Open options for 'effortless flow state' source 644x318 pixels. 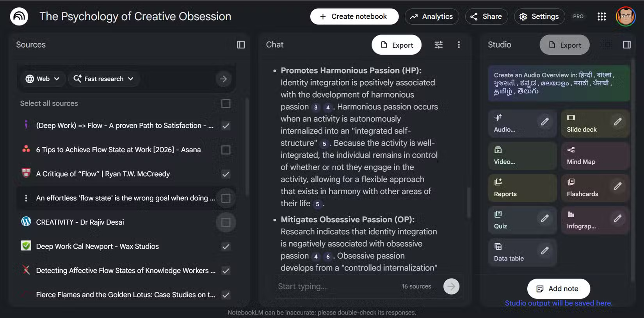click(x=26, y=198)
